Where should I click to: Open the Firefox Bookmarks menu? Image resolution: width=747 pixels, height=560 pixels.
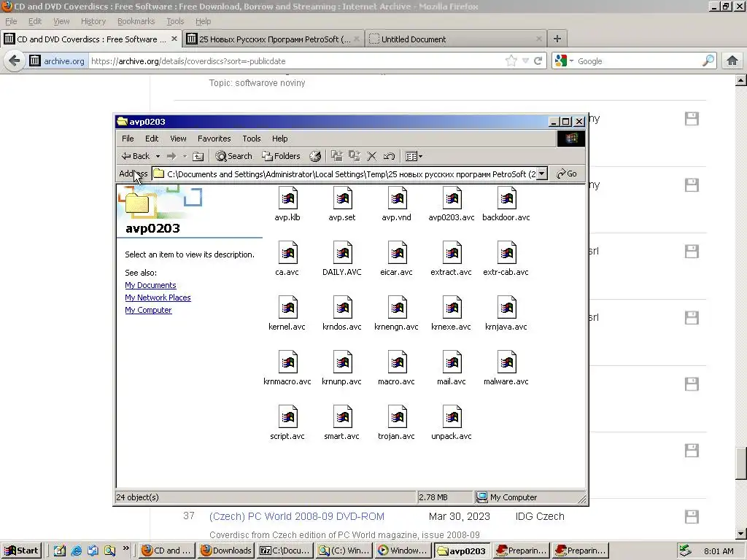136,21
